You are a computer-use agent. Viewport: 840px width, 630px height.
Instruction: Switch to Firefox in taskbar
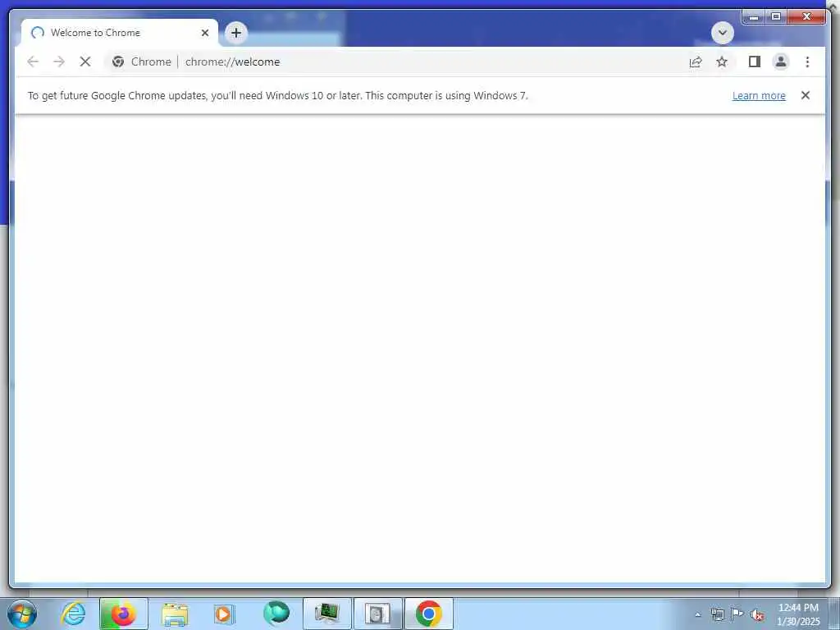point(123,614)
